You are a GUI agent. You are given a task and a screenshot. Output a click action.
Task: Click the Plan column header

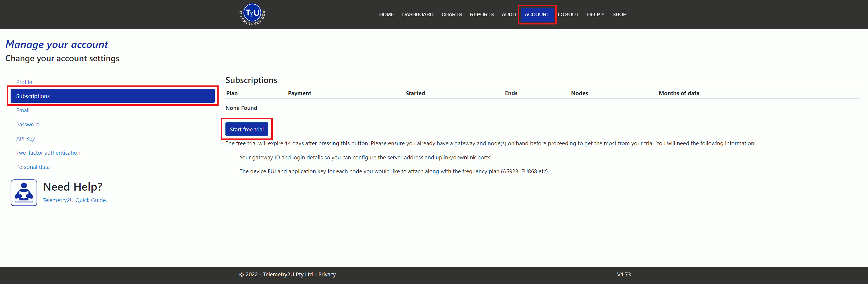pos(232,93)
